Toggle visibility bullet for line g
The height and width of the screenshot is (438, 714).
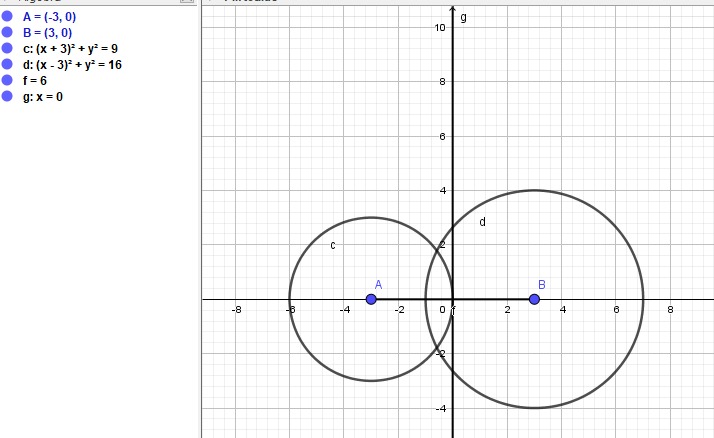click(x=7, y=97)
